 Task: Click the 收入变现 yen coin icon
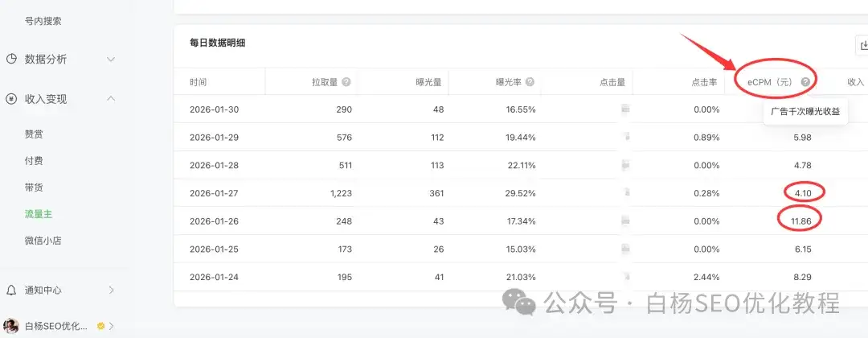coord(11,99)
